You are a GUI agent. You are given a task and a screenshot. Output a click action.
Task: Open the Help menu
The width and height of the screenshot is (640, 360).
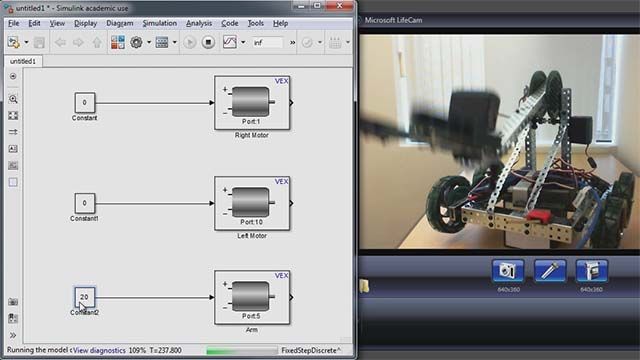[x=280, y=24]
